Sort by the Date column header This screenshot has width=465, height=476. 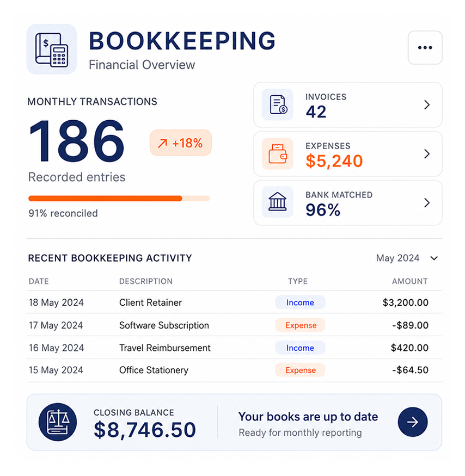[x=39, y=281]
